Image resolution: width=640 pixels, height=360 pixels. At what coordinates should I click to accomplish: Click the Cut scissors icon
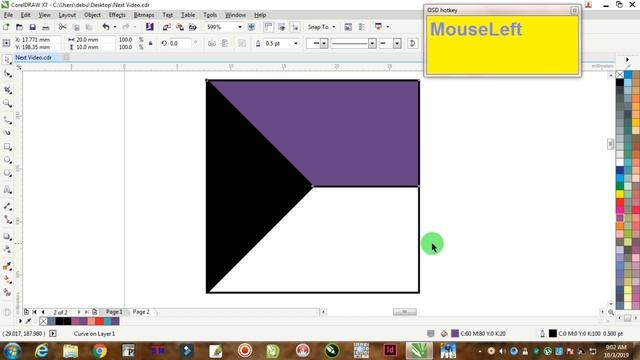[x=62, y=27]
